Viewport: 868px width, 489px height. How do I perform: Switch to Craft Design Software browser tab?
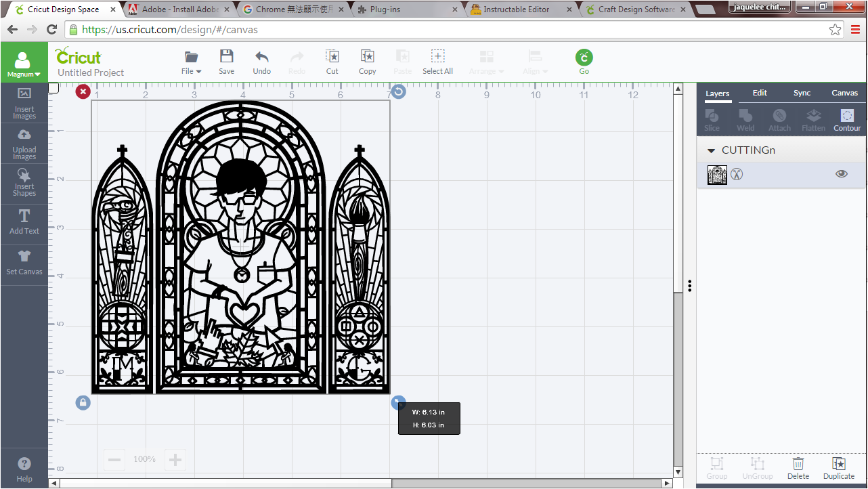pyautogui.click(x=636, y=9)
